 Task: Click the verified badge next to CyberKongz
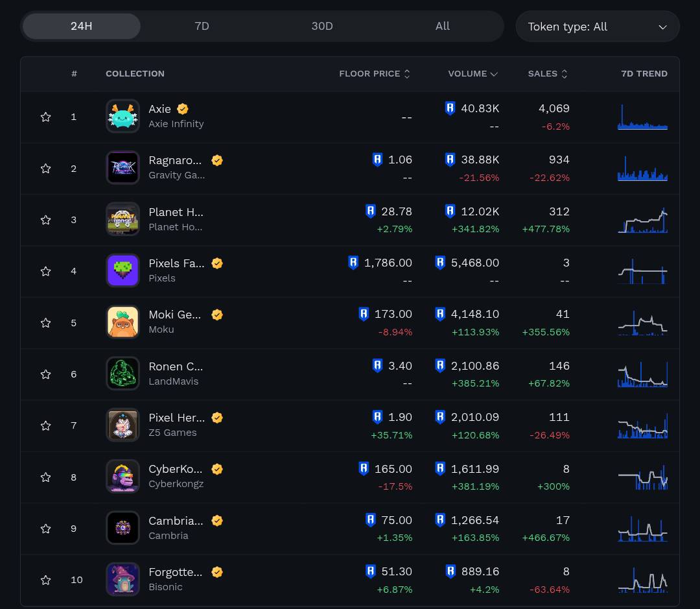pos(217,469)
